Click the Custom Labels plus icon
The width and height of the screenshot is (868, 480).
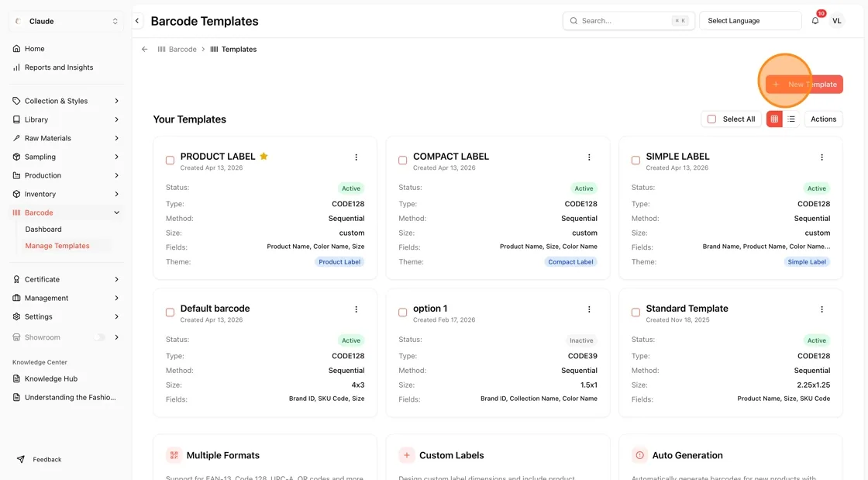pyautogui.click(x=407, y=455)
